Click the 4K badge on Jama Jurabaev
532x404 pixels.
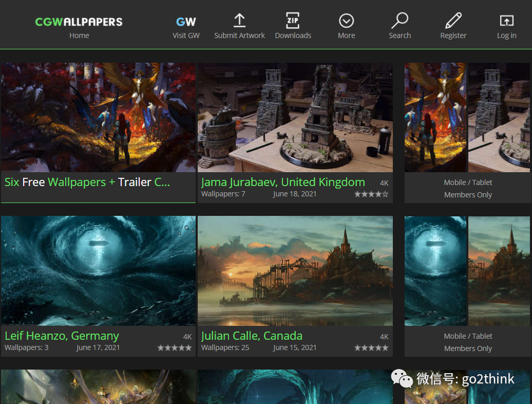click(x=384, y=183)
